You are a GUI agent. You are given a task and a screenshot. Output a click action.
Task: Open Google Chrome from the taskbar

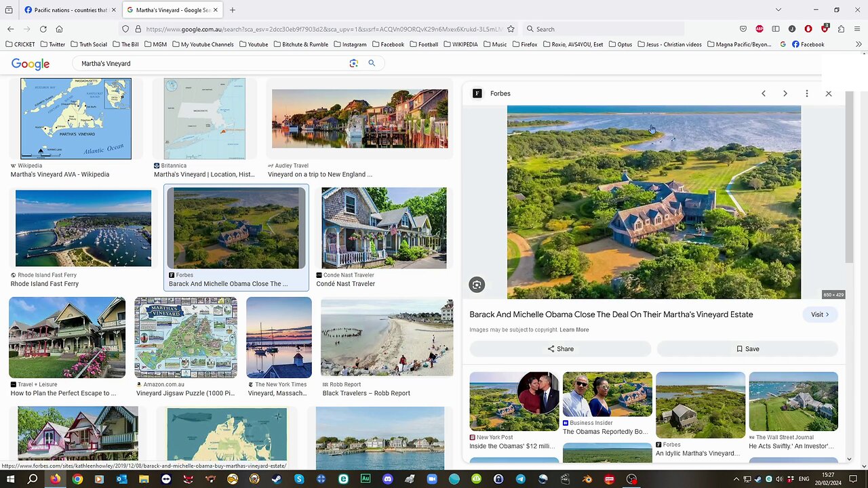[77, 479]
